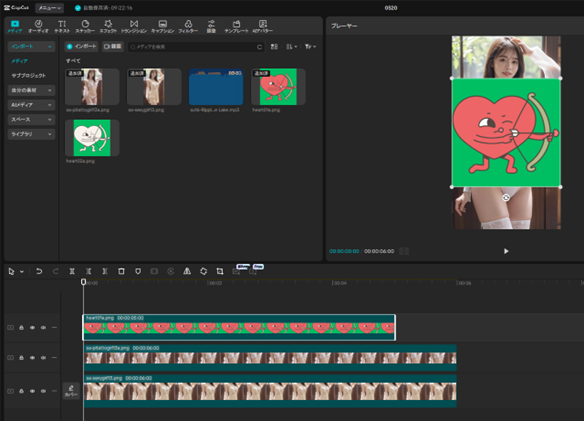
Task: Lock the sa-sexygirl13.png track
Action: tap(21, 391)
